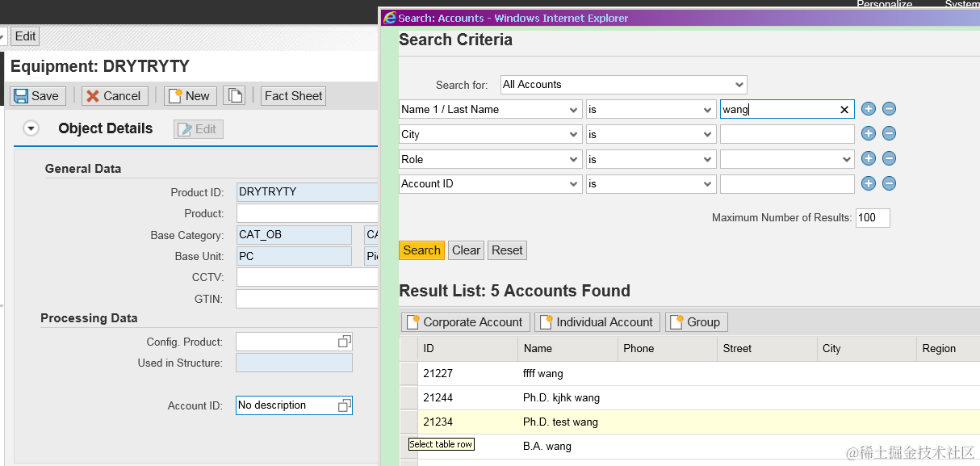Create a new Corporate Account
Screen dimensions: 980x466
[x=466, y=322]
